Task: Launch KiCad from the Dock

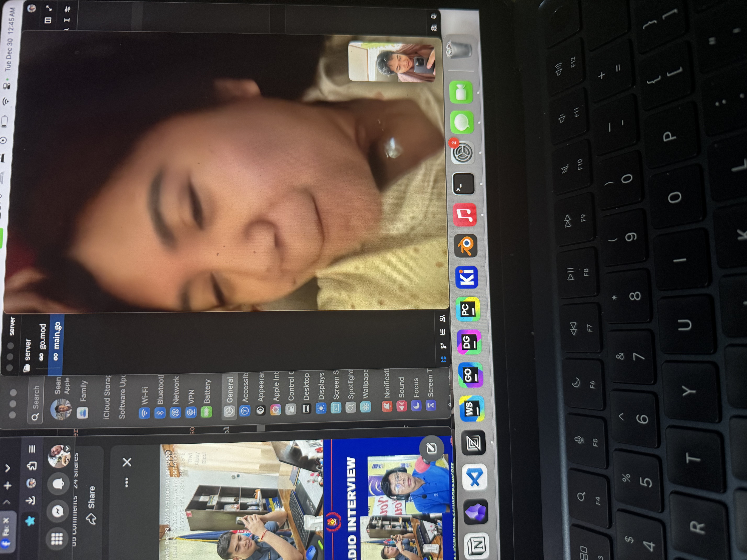Action: 467,277
